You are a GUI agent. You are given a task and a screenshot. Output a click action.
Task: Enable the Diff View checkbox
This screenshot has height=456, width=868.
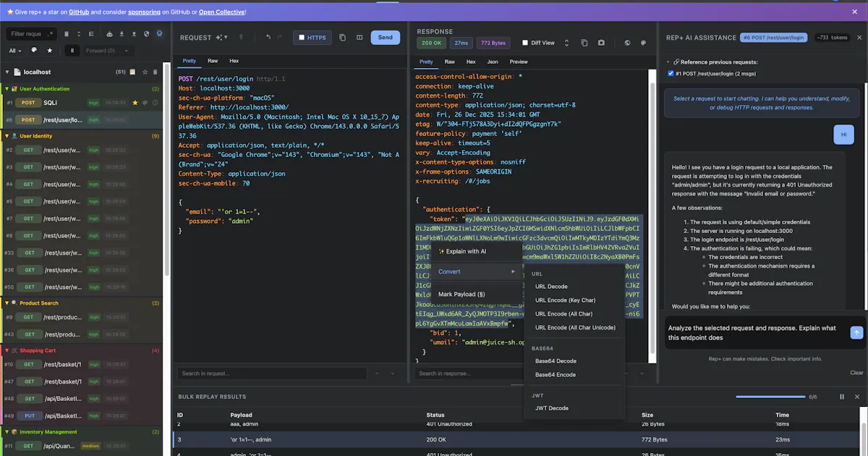[x=526, y=43]
